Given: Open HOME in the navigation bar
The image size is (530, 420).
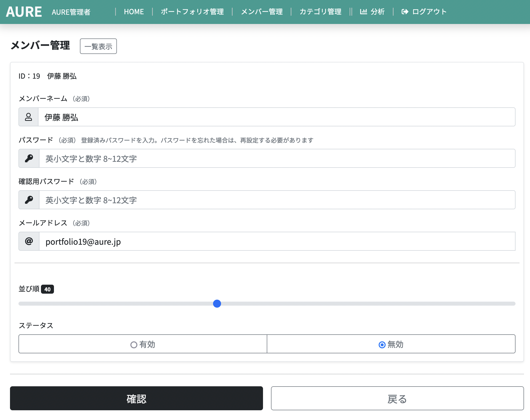Looking at the screenshot, I should coord(134,12).
